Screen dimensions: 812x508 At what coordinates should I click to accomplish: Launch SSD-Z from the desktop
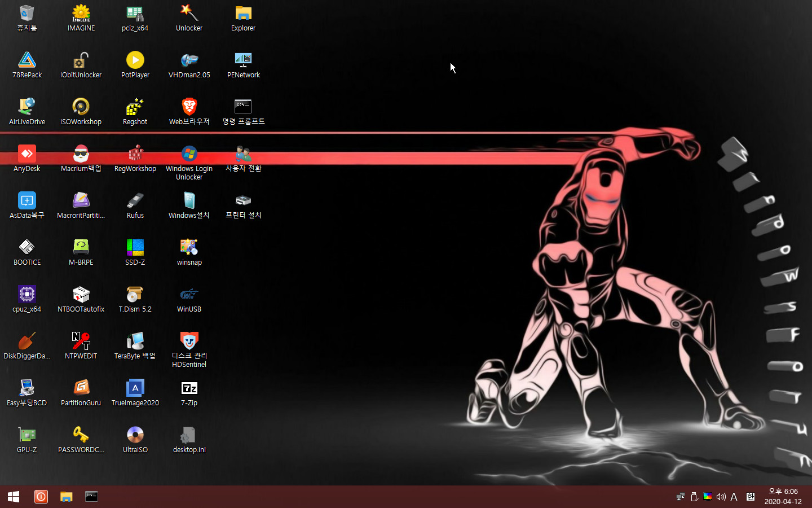click(x=135, y=252)
